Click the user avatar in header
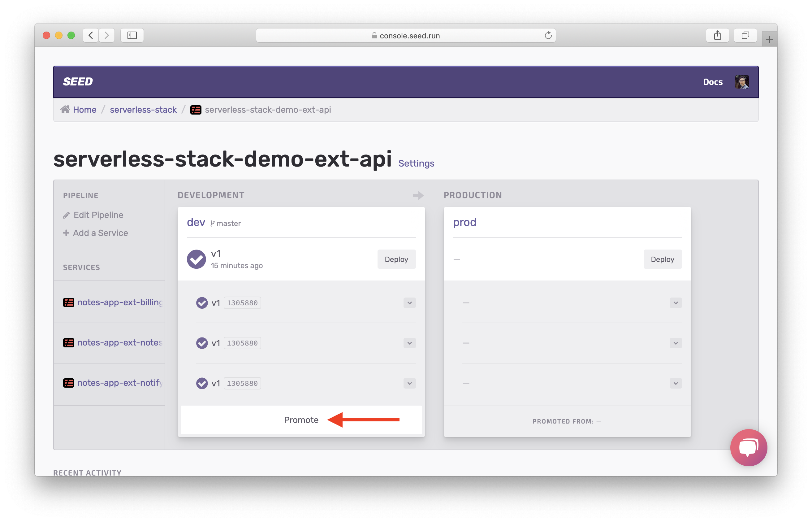 (741, 82)
